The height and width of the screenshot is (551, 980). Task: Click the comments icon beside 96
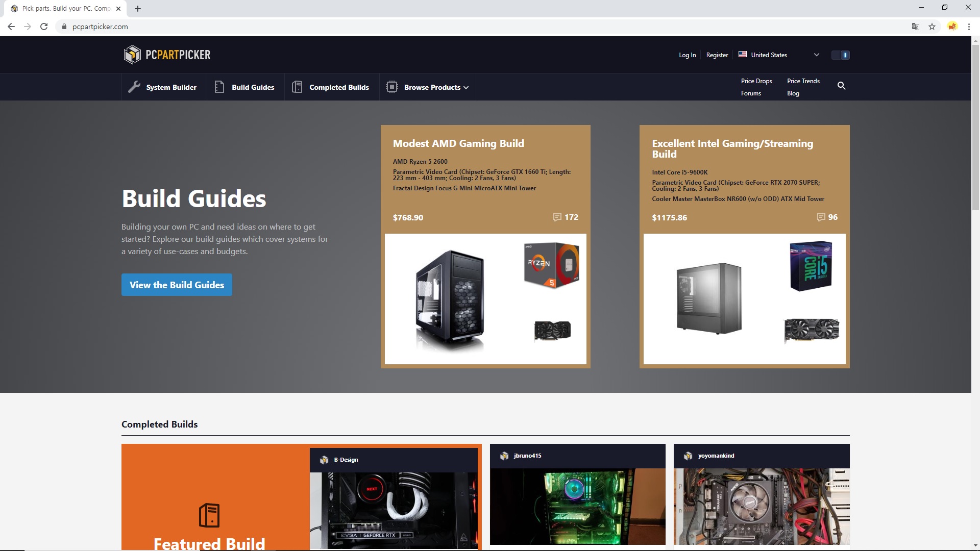point(821,217)
